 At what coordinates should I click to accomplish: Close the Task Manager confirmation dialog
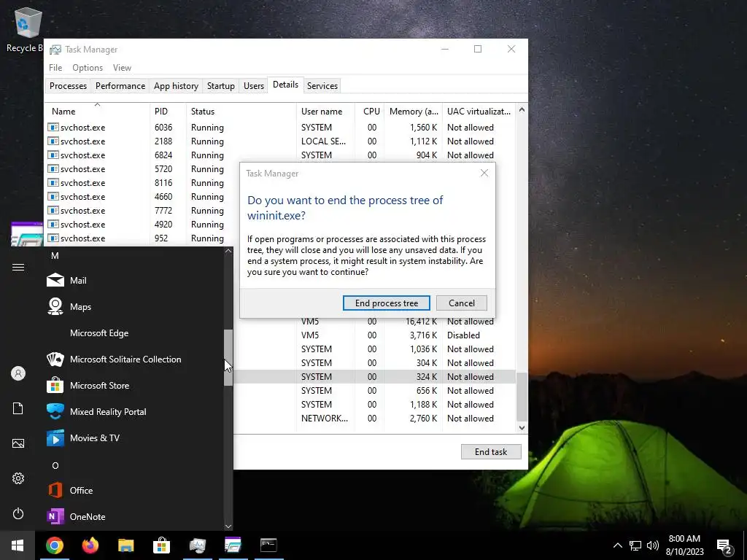coord(484,174)
